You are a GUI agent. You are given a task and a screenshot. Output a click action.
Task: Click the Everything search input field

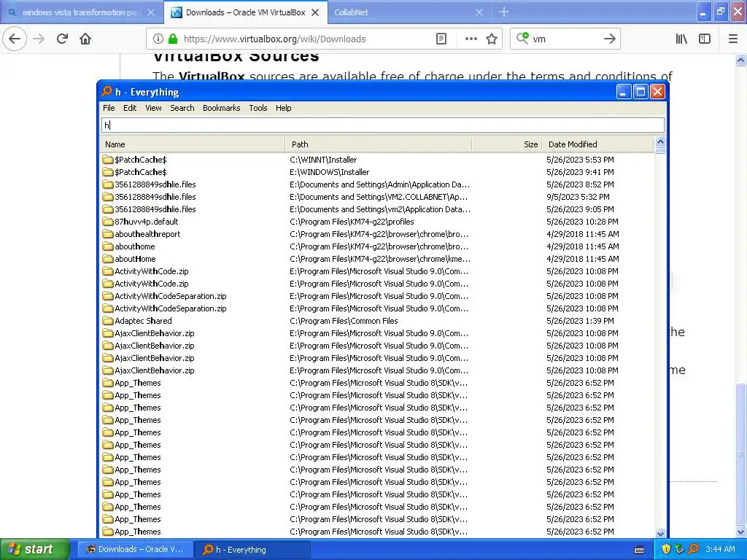[382, 125]
